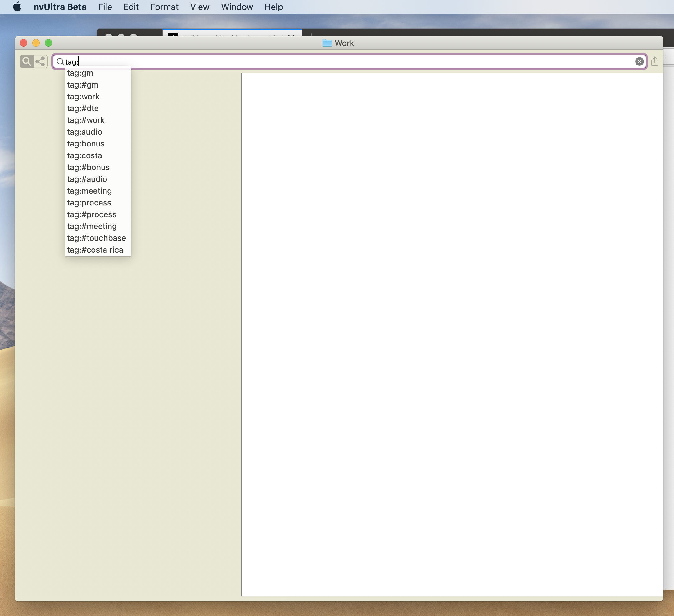Clear the search field with the X icon
The height and width of the screenshot is (616, 674).
point(639,61)
